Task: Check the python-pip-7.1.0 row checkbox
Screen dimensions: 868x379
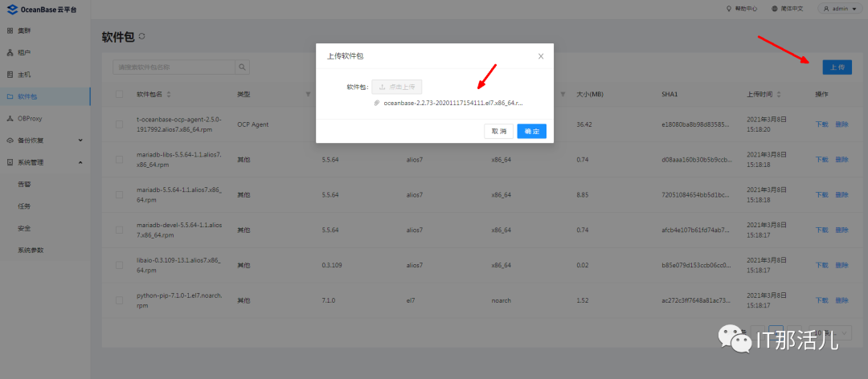Action: (120, 300)
